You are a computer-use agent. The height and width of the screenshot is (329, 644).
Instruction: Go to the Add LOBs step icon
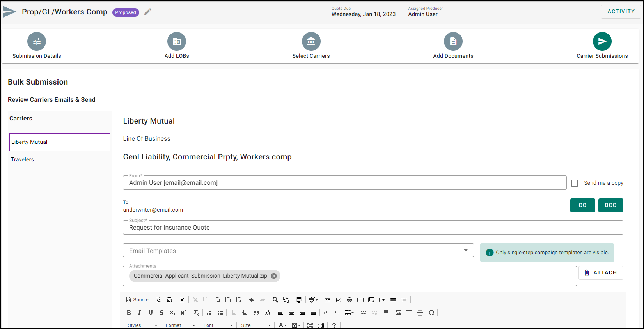[x=177, y=41]
